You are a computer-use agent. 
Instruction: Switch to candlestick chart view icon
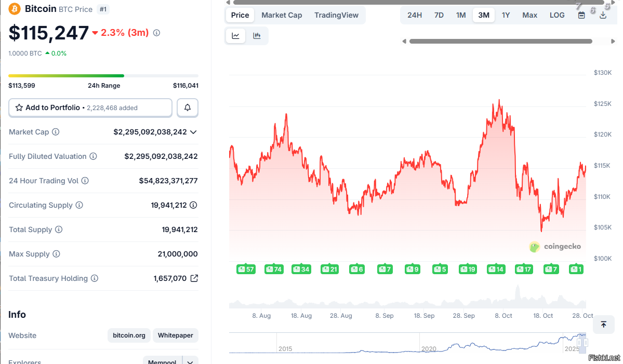pyautogui.click(x=257, y=36)
